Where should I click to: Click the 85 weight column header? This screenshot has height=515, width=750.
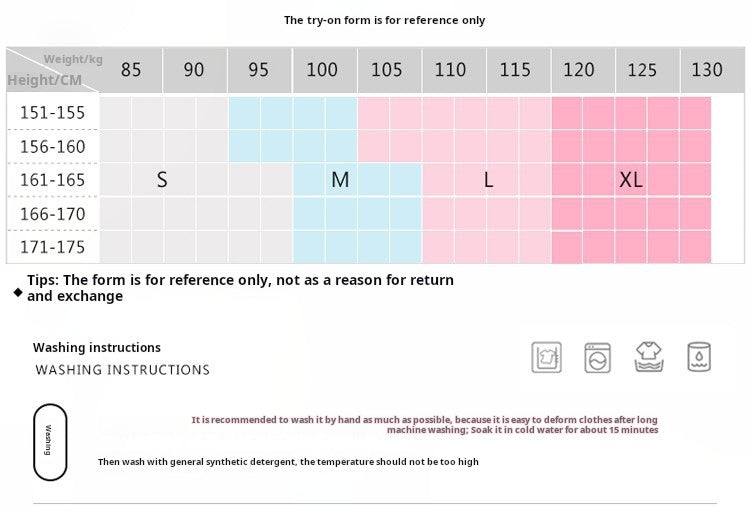(x=131, y=70)
